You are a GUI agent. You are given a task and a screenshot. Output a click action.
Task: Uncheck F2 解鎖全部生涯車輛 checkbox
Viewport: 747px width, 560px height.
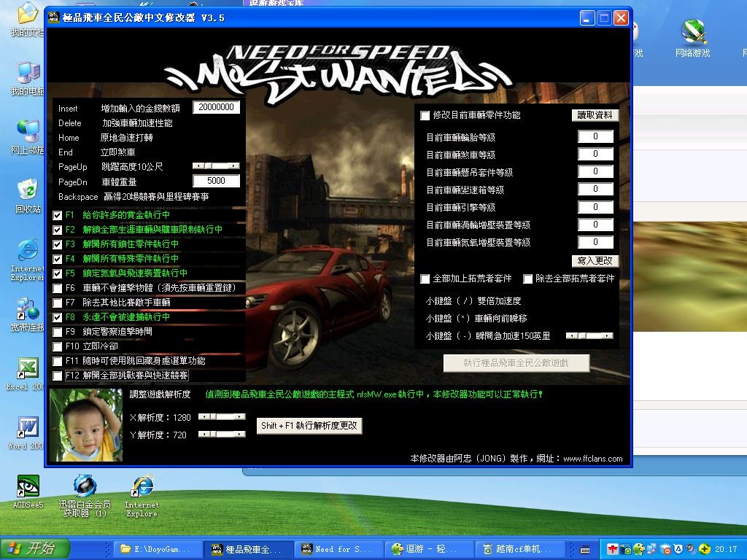point(57,230)
